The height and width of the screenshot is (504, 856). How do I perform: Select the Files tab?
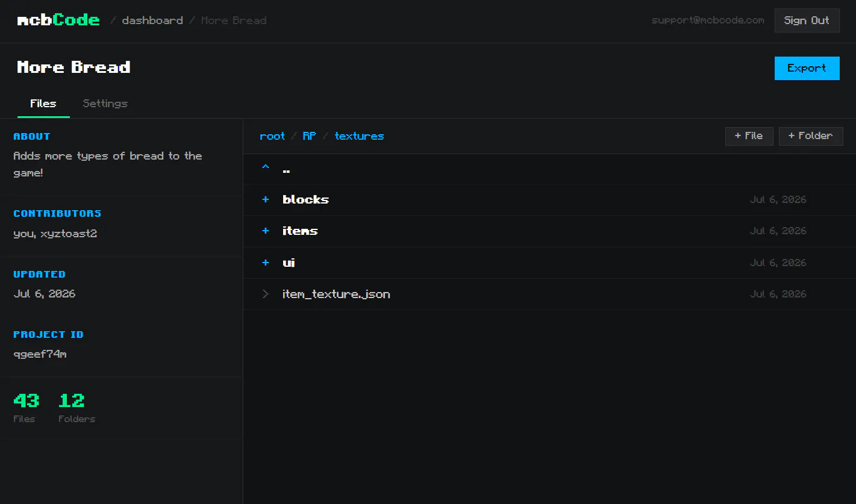click(x=43, y=104)
